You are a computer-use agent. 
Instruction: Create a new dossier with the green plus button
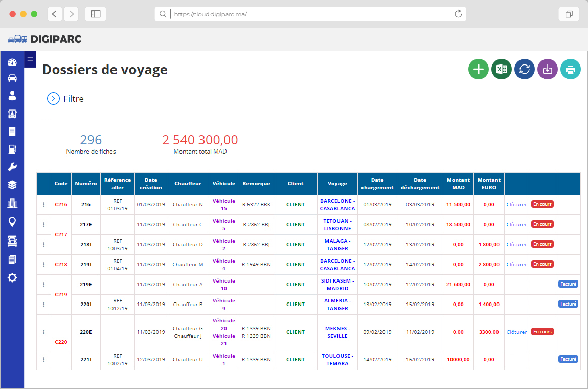[479, 69]
